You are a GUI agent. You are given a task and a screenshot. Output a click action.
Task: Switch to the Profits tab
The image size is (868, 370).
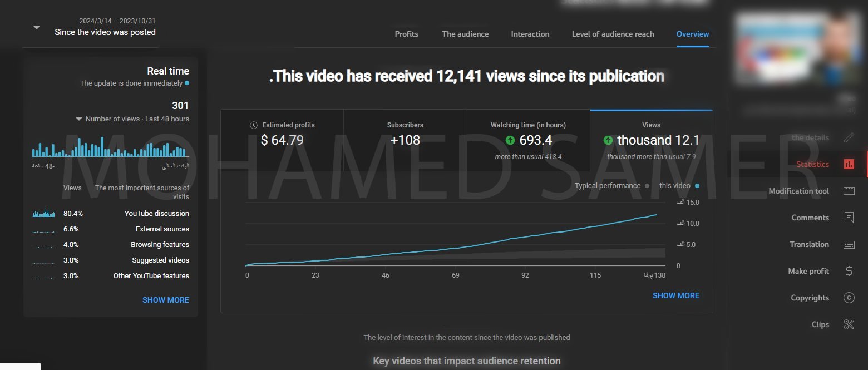(406, 34)
